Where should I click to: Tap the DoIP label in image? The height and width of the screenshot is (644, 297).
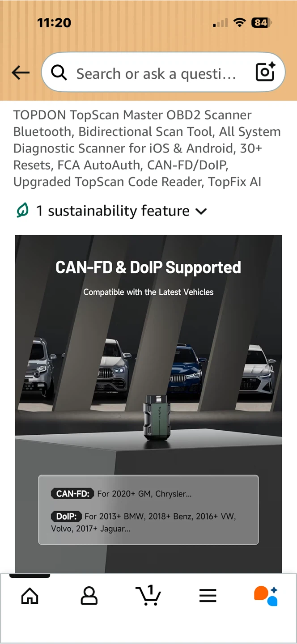66,517
